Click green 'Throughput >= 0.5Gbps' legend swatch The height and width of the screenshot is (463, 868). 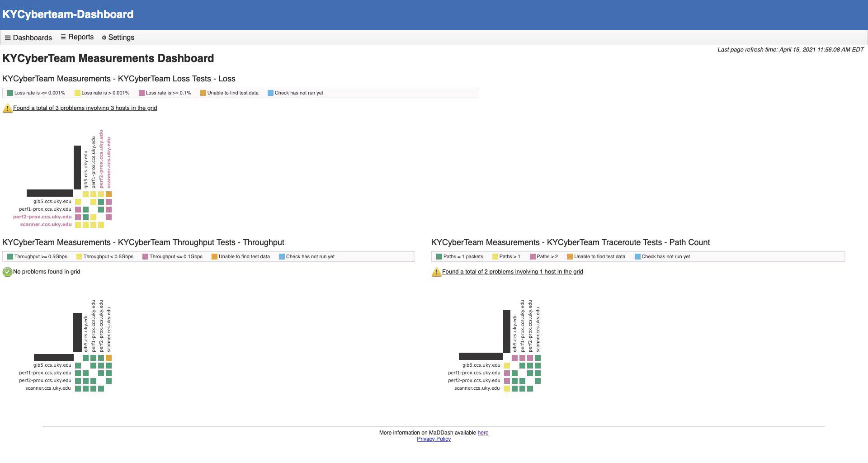(x=10, y=256)
